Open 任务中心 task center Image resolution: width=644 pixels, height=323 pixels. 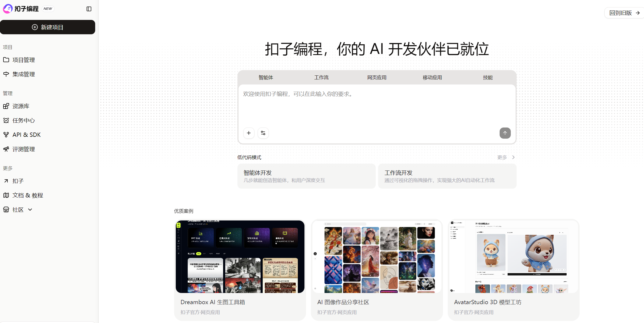pyautogui.click(x=24, y=121)
